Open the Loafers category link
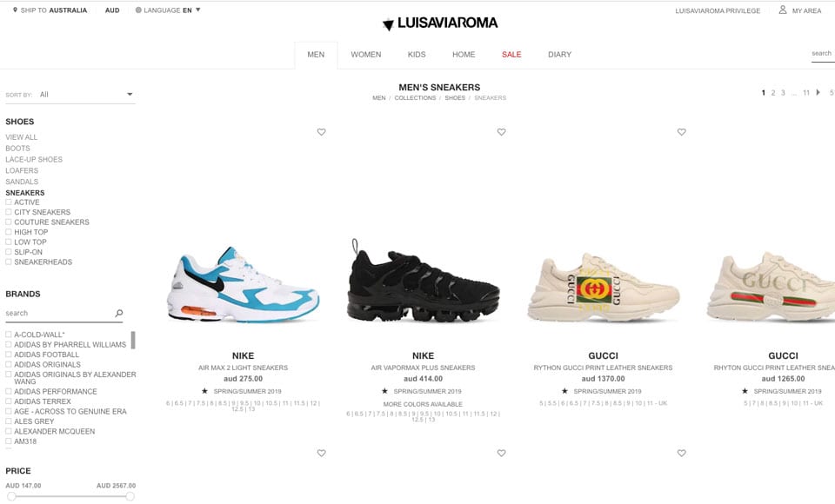The height and width of the screenshot is (504, 835). coord(22,170)
